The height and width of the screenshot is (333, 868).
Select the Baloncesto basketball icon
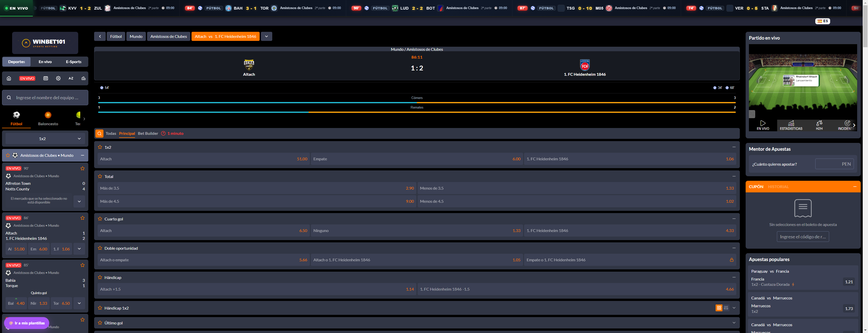pyautogui.click(x=48, y=115)
